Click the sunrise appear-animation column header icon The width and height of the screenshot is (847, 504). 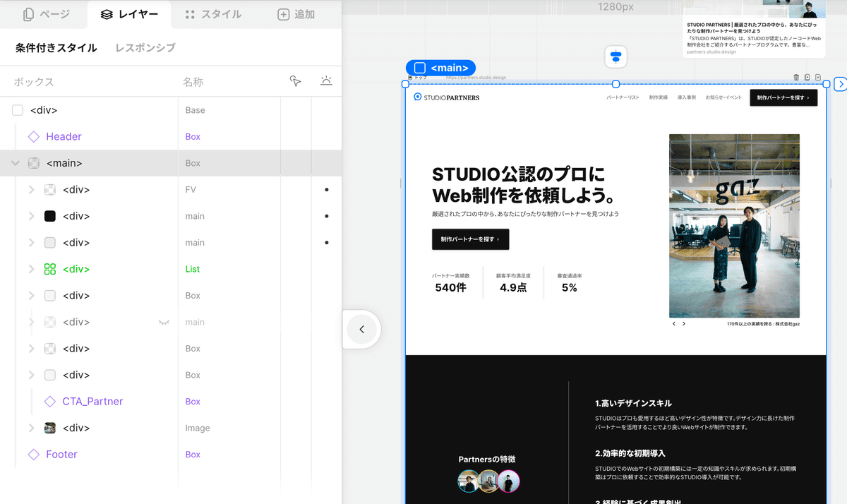pyautogui.click(x=326, y=81)
